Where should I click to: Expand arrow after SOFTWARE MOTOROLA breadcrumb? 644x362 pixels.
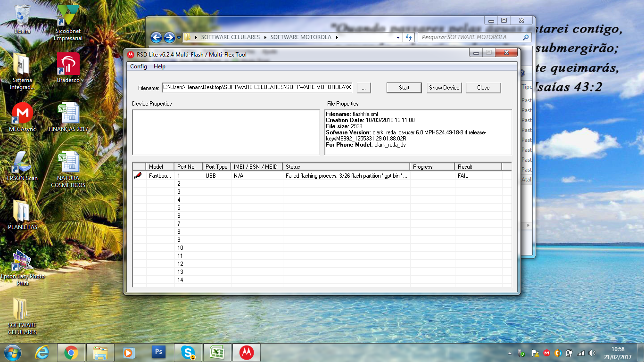[337, 37]
